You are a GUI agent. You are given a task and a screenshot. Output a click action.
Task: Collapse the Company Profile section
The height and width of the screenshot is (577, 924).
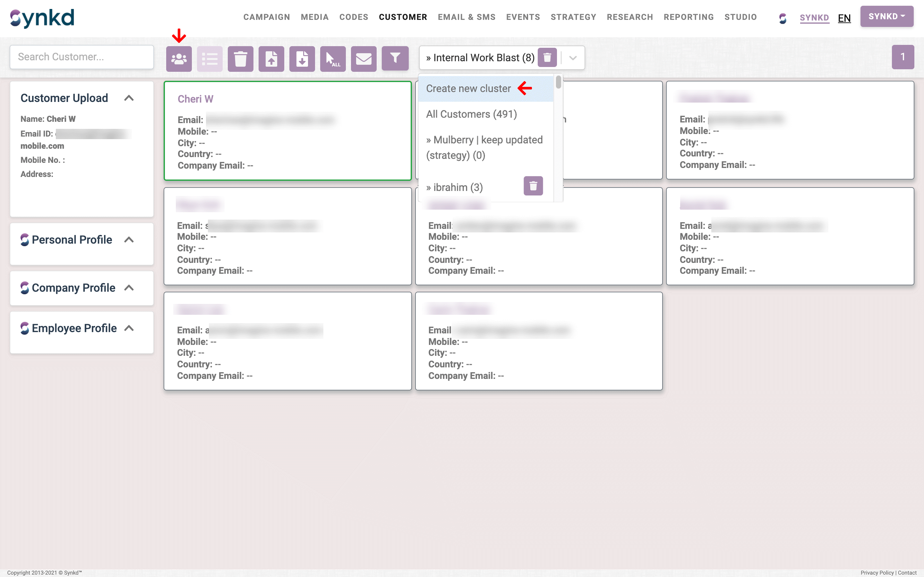point(129,288)
